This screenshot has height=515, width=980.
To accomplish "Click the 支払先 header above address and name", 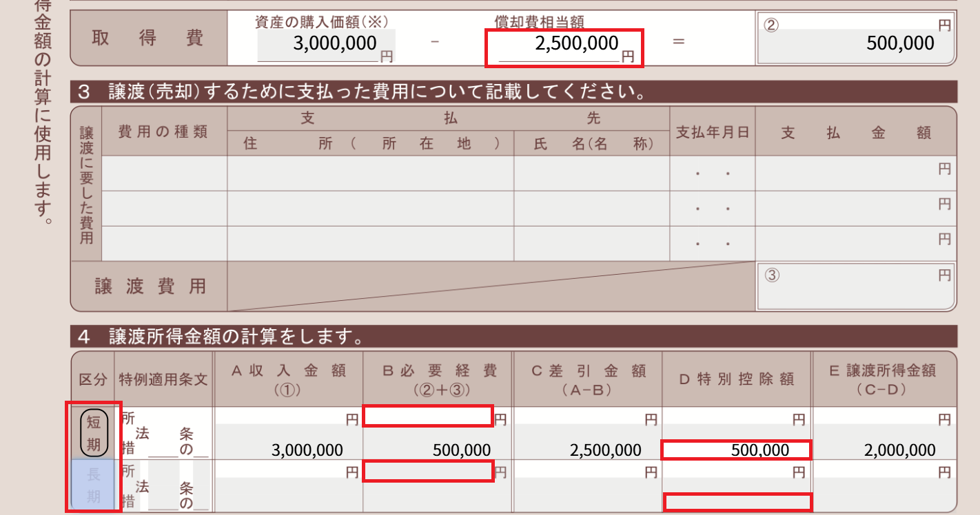I will (450, 118).
